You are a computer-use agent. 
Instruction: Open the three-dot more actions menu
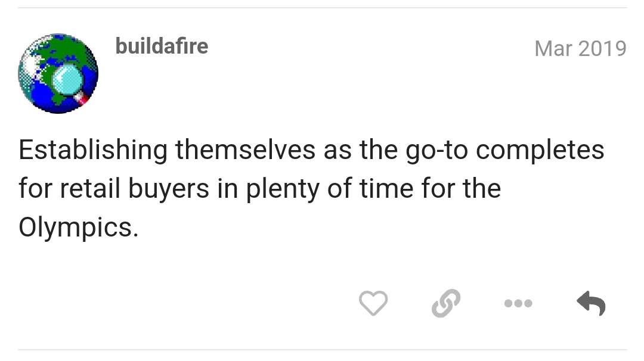point(518,304)
